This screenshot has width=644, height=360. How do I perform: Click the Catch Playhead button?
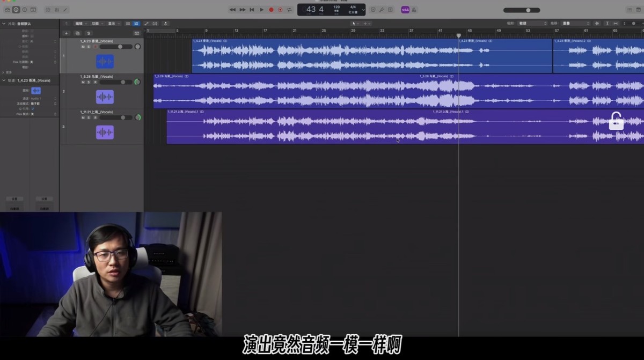(166, 24)
